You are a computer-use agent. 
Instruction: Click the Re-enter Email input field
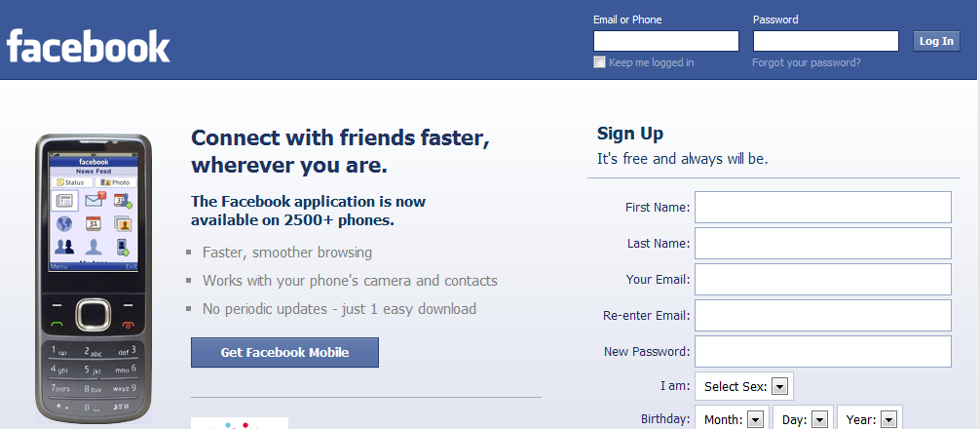[x=823, y=315]
